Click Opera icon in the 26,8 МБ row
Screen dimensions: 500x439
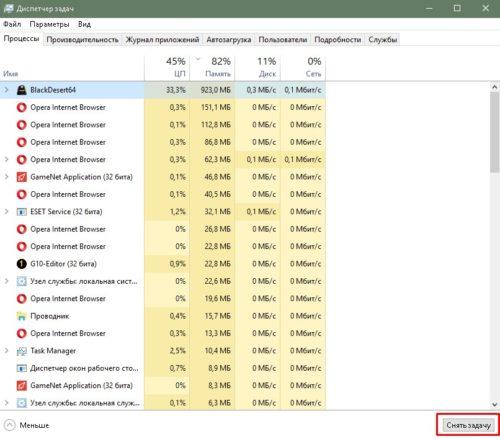click(22, 229)
